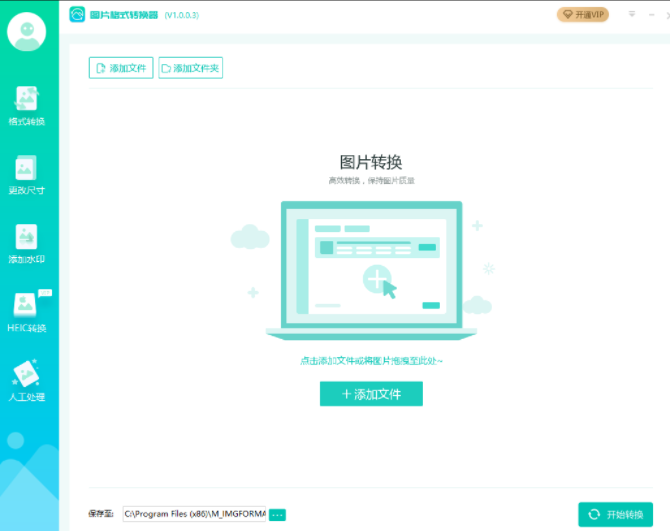The height and width of the screenshot is (531, 670).
Task: Click the 图片转换 heading
Action: pos(371,163)
